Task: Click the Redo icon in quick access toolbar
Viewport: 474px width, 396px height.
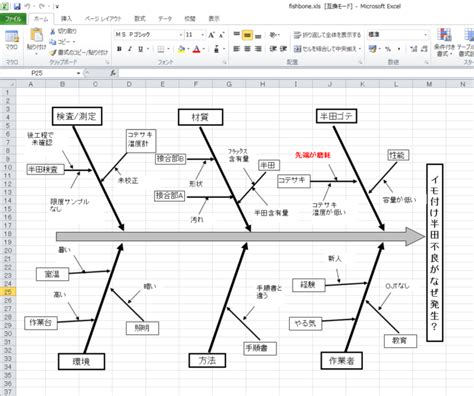Action: pos(42,6)
